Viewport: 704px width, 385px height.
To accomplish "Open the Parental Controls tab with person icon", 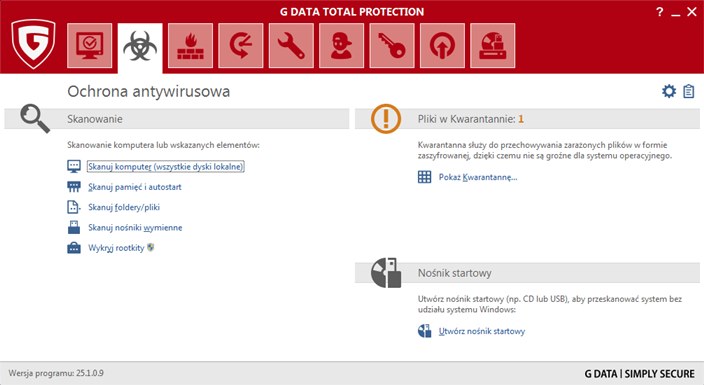I will (x=341, y=46).
